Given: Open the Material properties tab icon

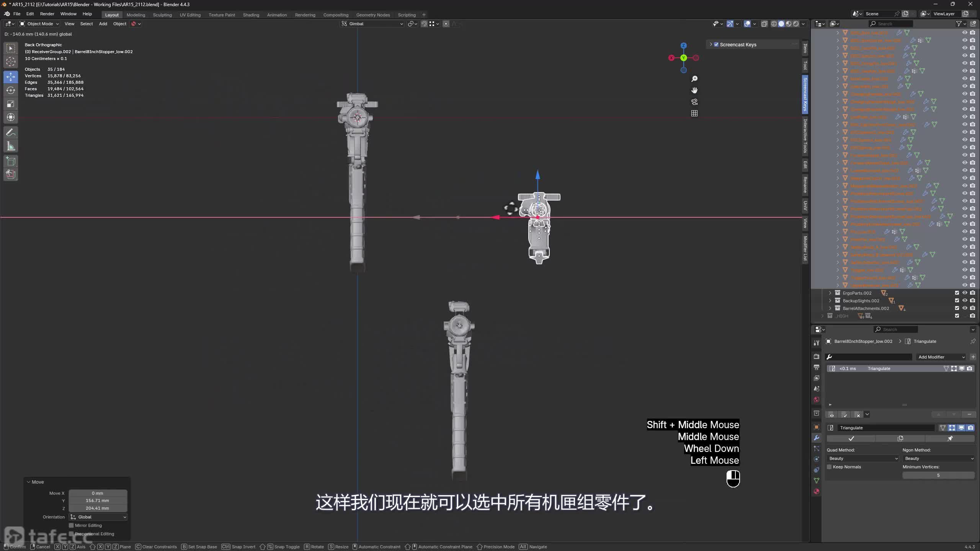Looking at the screenshot, I should point(817,491).
